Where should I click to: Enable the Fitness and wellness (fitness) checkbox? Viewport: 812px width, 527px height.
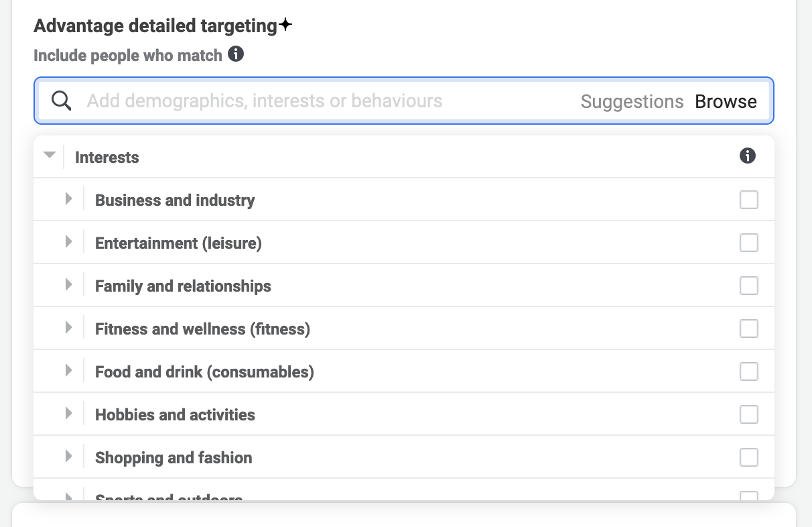(748, 328)
